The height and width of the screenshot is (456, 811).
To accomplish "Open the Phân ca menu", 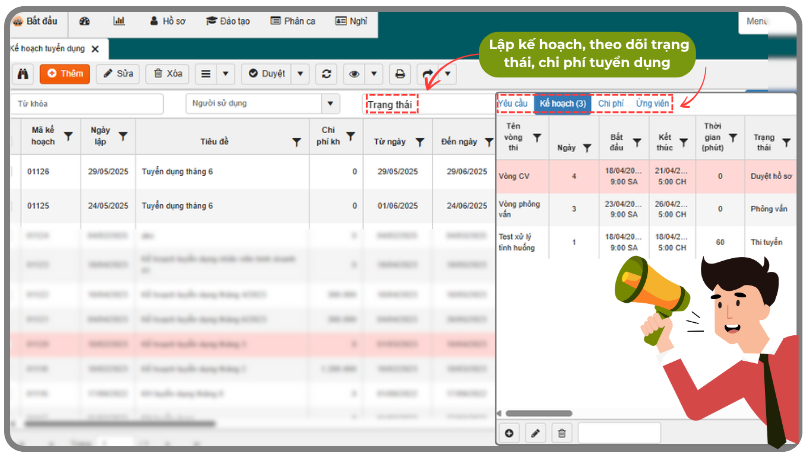I will (293, 21).
